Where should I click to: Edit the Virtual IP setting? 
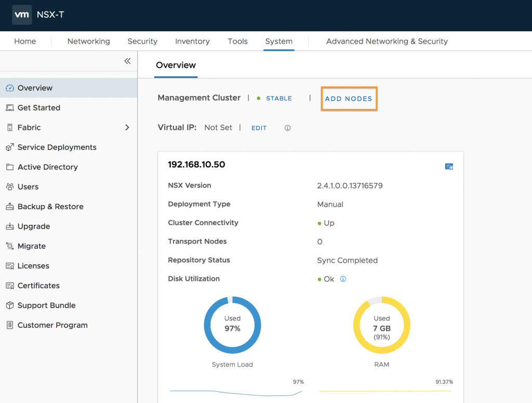259,128
